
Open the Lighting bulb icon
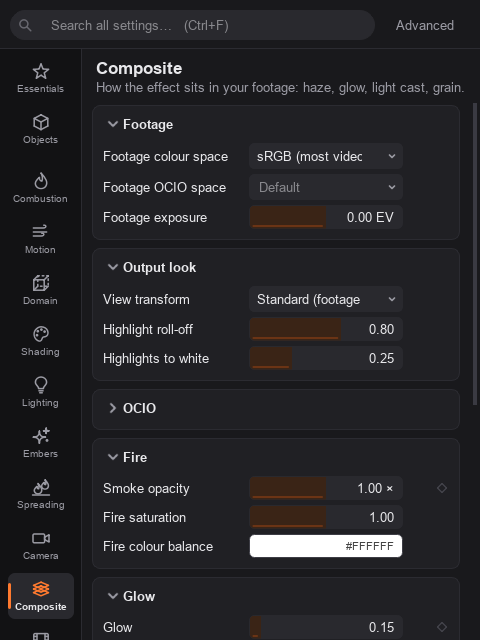pyautogui.click(x=41, y=385)
